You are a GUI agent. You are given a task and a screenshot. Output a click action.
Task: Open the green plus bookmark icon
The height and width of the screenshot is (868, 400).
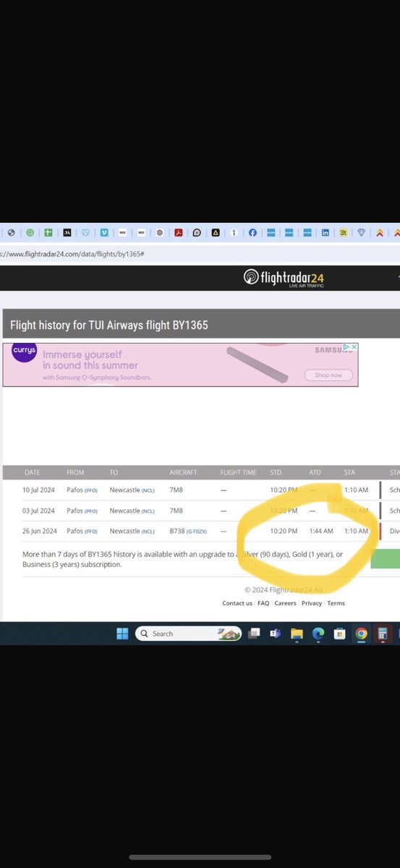pos(48,233)
